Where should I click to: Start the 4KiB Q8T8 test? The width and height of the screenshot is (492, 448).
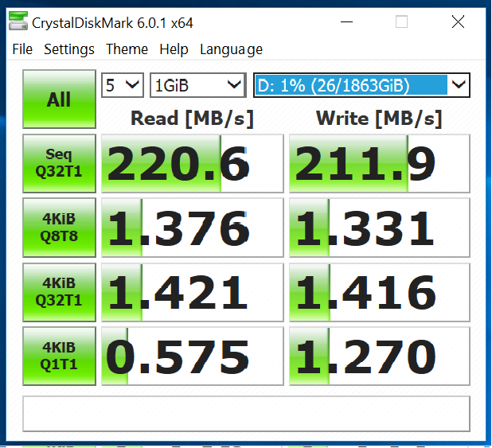tap(59, 228)
